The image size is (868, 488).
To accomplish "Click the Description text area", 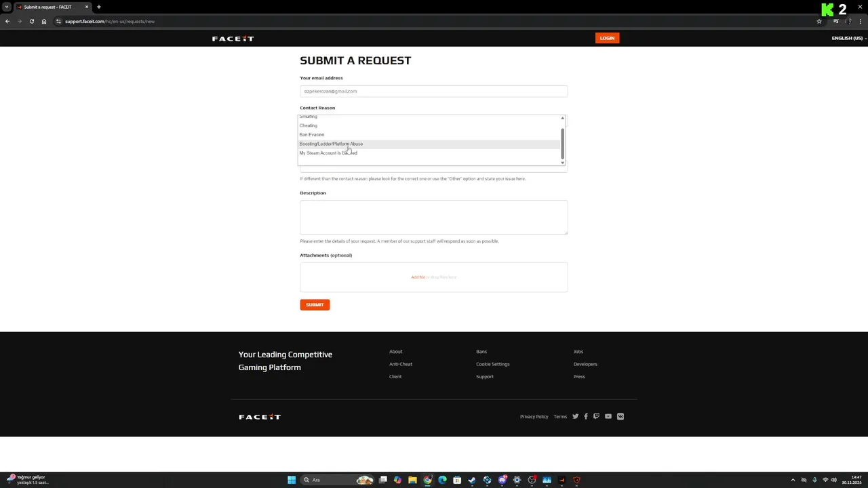I will pyautogui.click(x=433, y=217).
